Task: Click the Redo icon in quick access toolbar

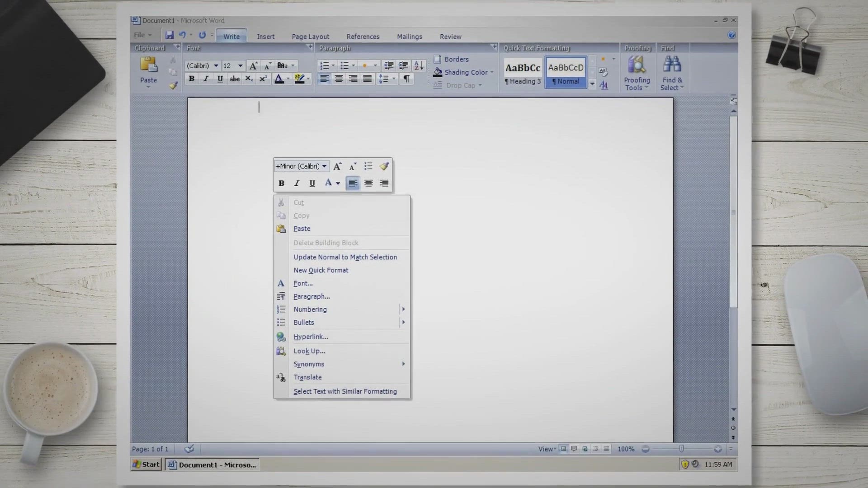Action: coord(202,35)
